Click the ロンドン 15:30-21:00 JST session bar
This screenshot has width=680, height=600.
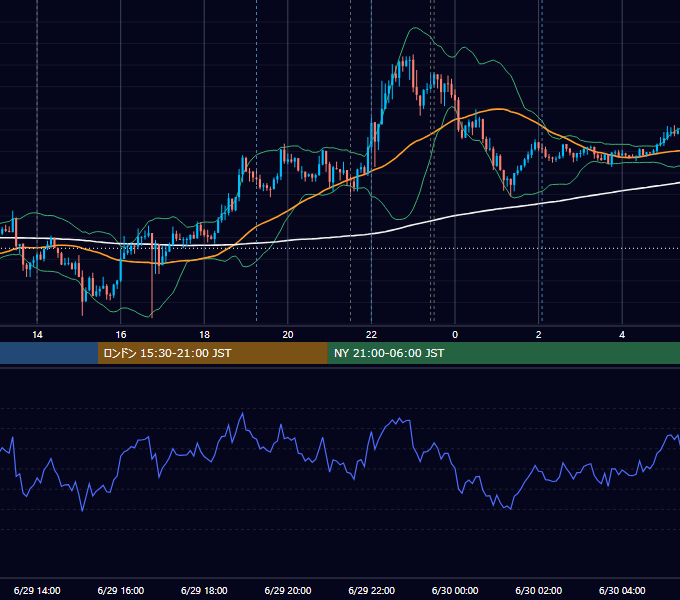[212, 353]
